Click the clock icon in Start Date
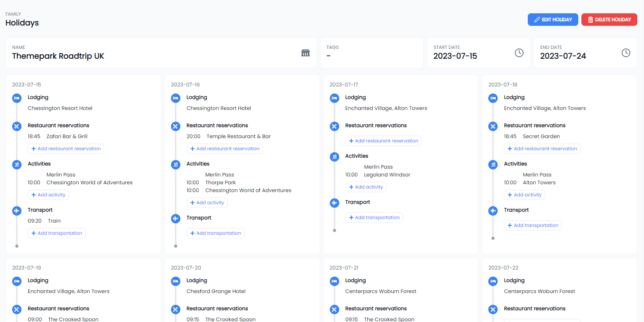644x322 pixels. pos(519,53)
